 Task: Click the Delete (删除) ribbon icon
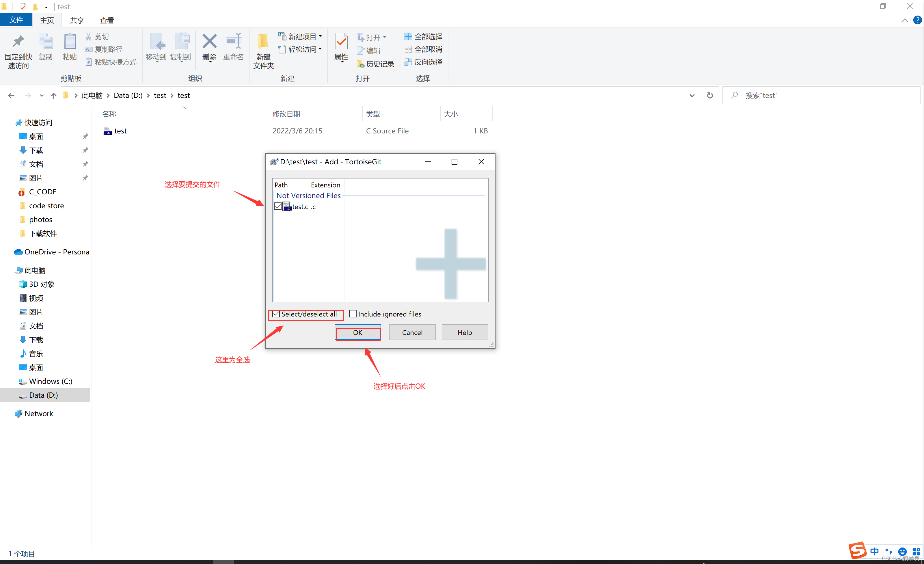209,42
